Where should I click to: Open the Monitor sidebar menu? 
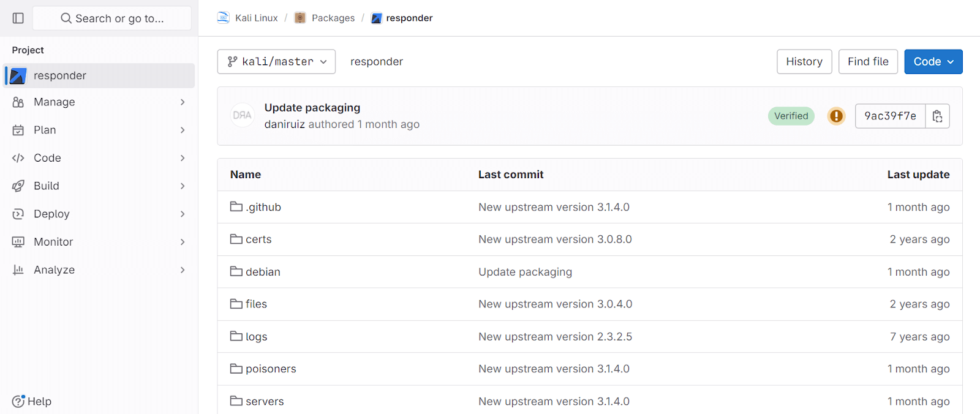99,242
